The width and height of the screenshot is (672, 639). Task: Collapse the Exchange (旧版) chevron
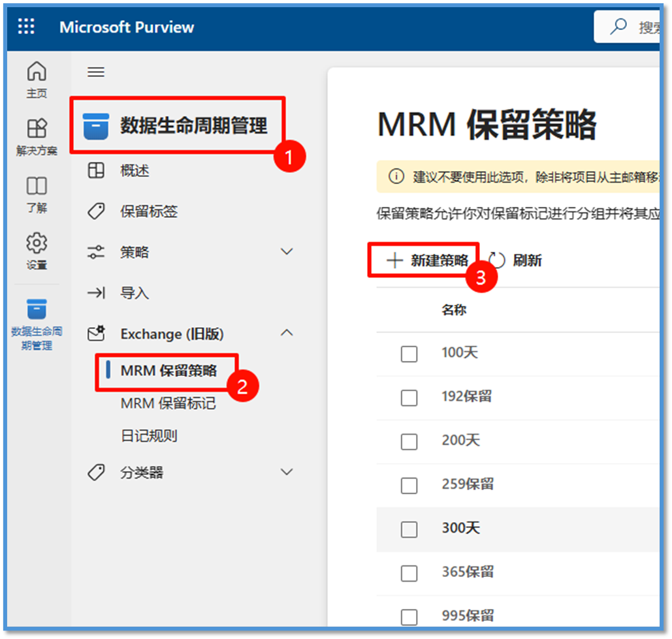[x=287, y=333]
